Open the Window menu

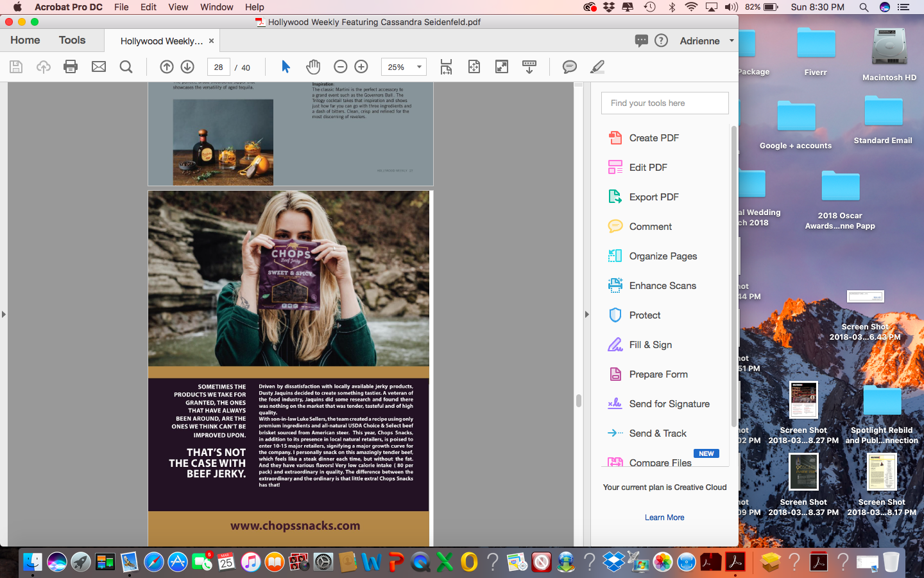coord(217,7)
